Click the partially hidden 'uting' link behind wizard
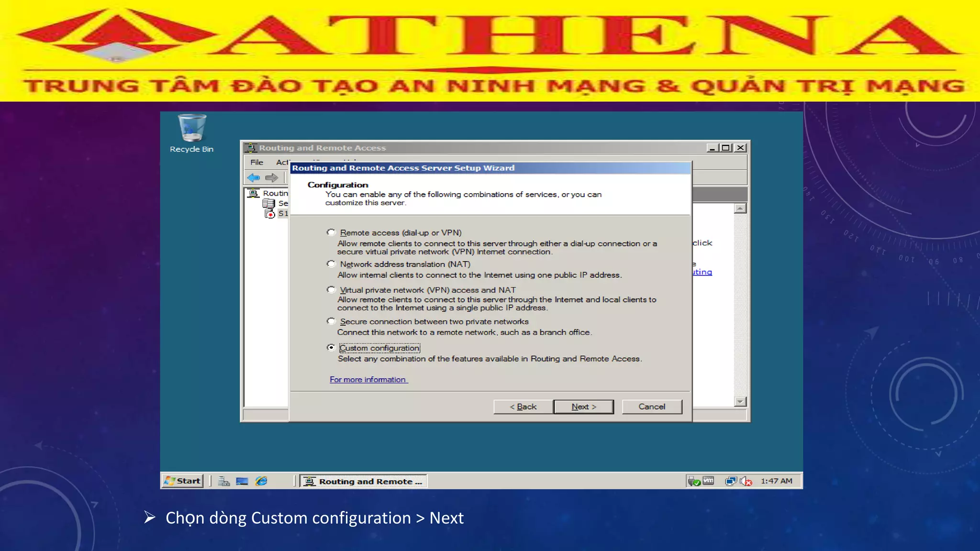The width and height of the screenshot is (980, 551). [702, 272]
